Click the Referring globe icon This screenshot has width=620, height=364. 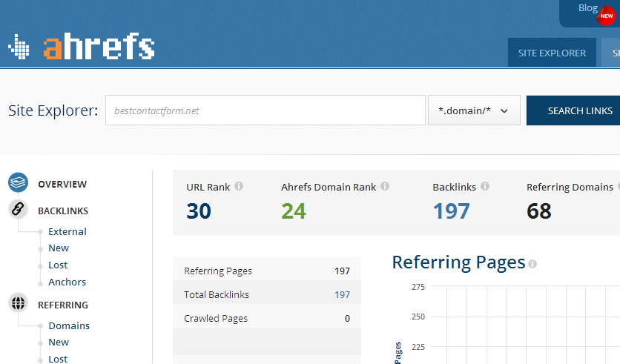coord(19,303)
